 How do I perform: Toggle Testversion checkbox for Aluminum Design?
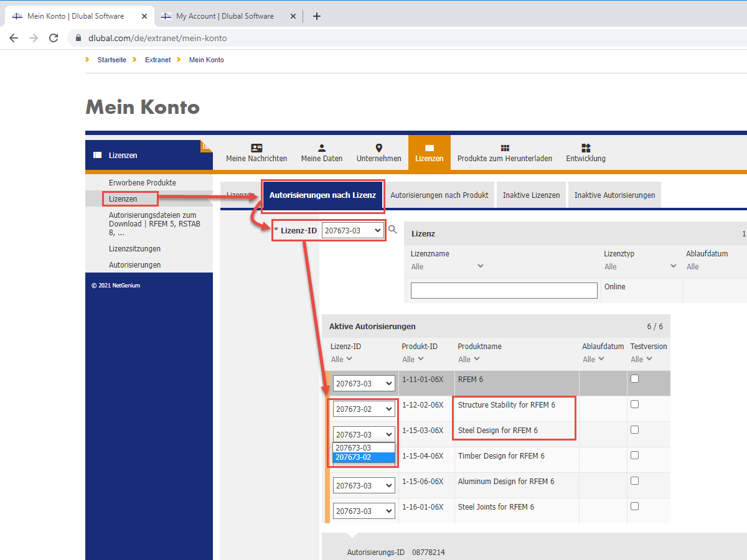(635, 481)
